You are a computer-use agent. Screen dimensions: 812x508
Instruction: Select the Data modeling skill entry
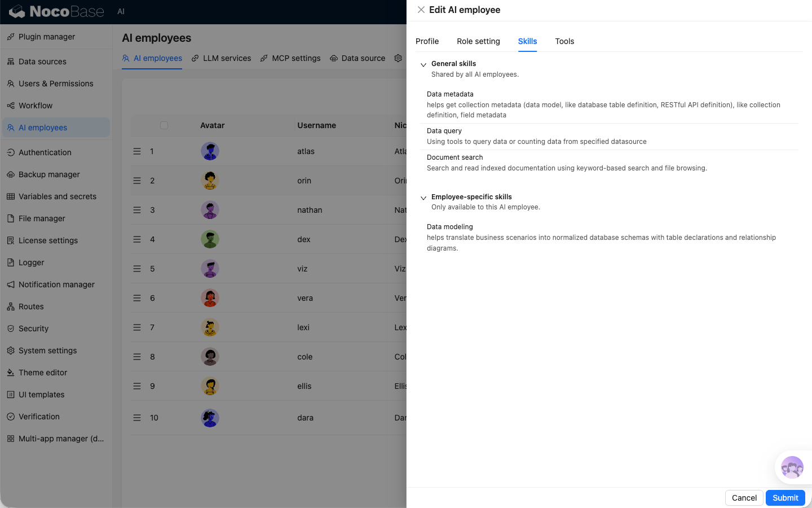[x=450, y=227]
